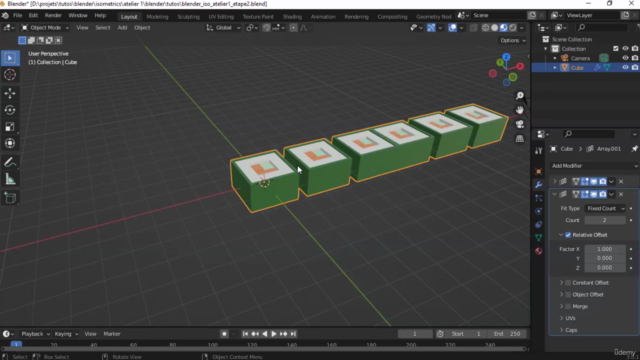Open the File menu
This screenshot has width=640, height=360.
(x=17, y=16)
